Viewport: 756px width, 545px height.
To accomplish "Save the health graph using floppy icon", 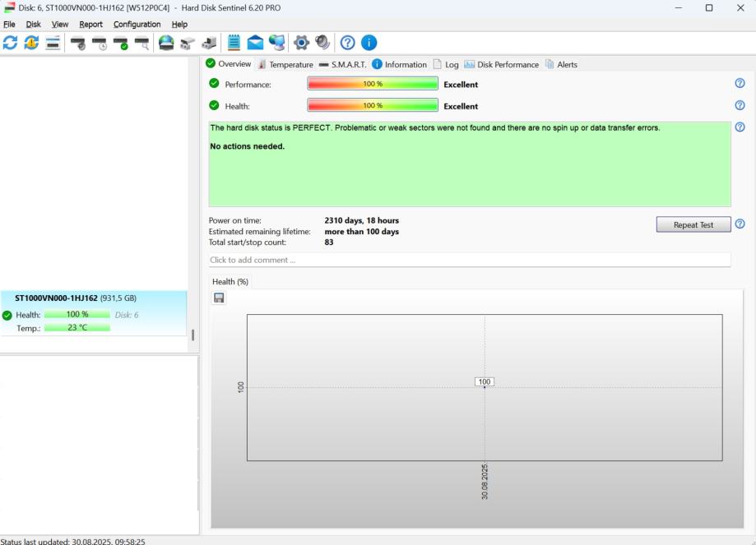I will click(219, 298).
